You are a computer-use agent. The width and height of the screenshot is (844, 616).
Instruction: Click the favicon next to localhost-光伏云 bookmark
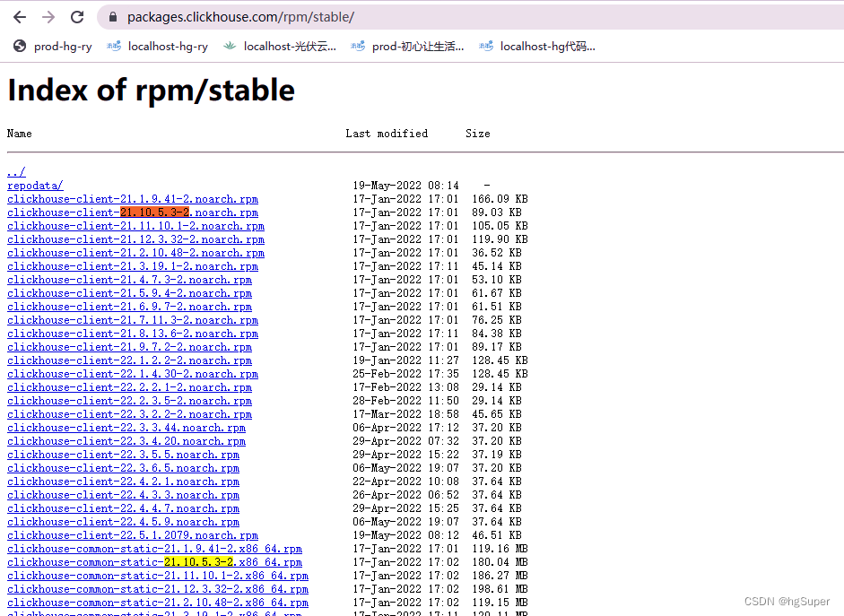pyautogui.click(x=230, y=46)
